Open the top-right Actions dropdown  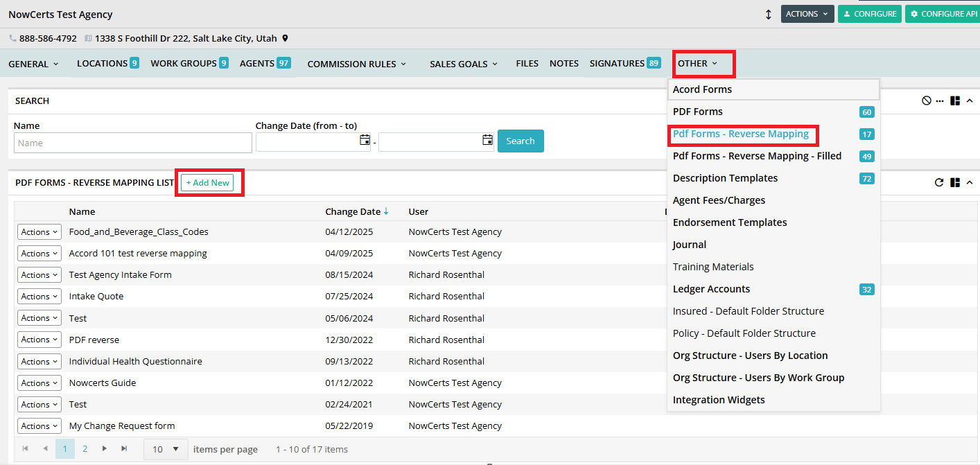807,14
